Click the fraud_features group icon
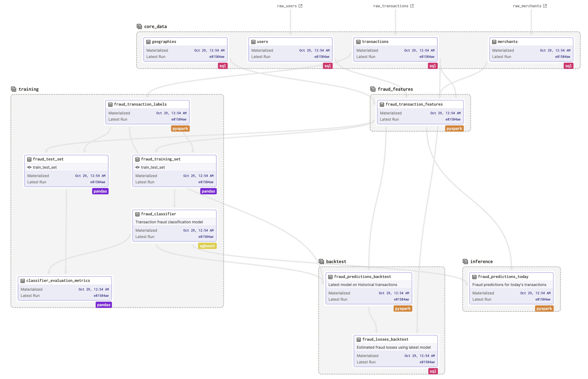588x379 pixels. 373,89
